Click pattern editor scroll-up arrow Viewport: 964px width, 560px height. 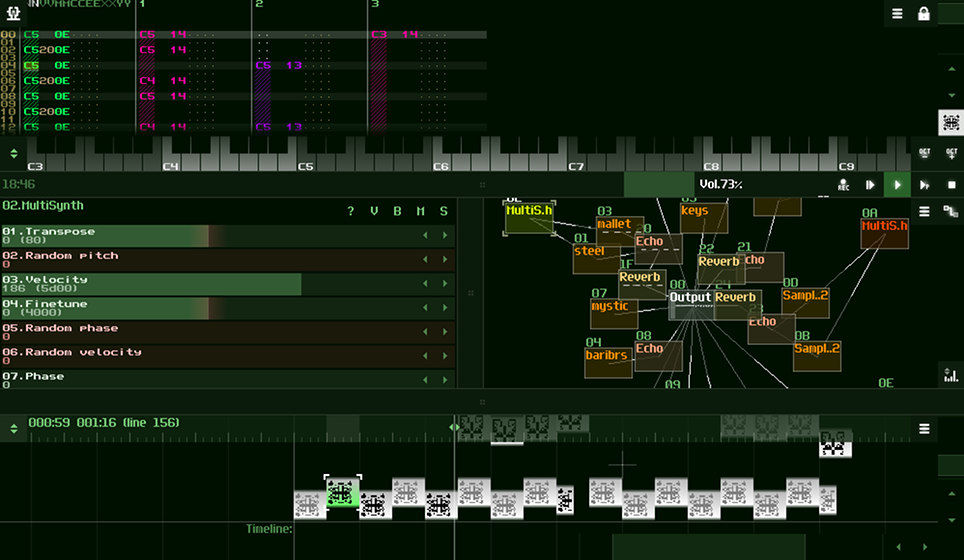(x=951, y=69)
